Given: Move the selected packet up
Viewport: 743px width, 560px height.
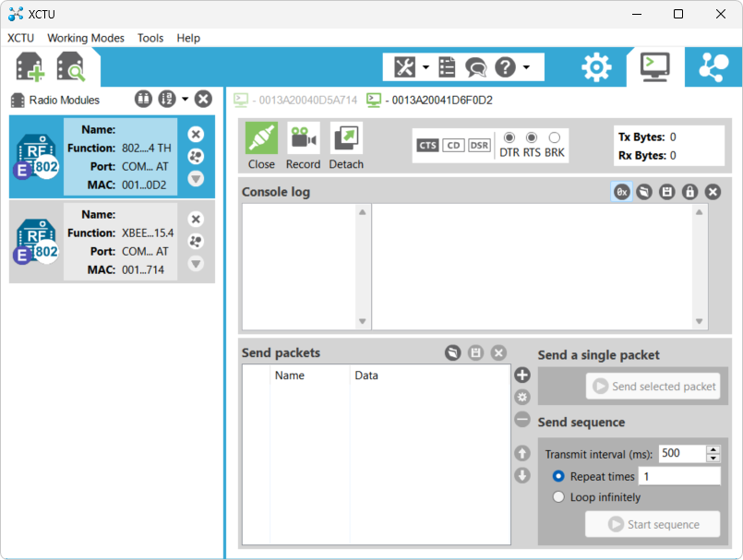Looking at the screenshot, I should pos(522,453).
